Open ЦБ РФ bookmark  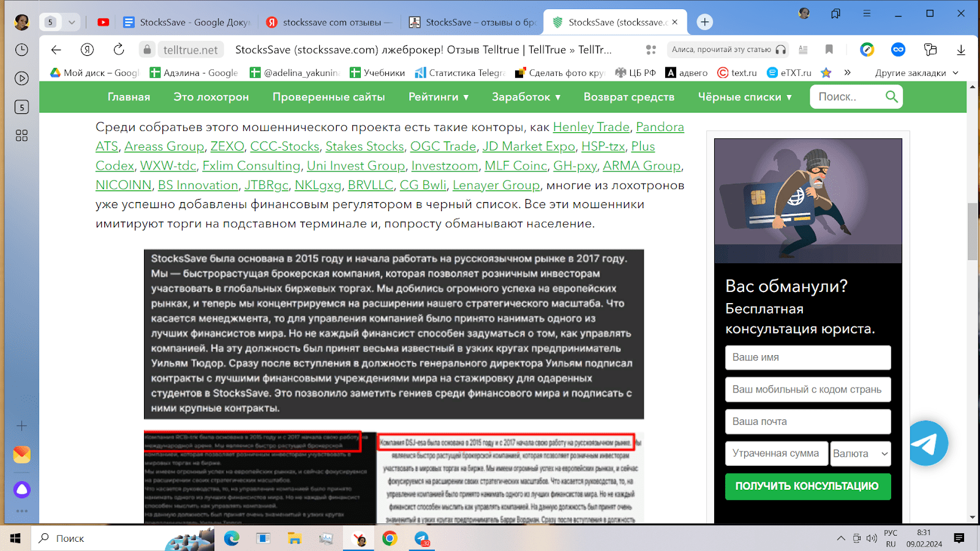tap(636, 72)
